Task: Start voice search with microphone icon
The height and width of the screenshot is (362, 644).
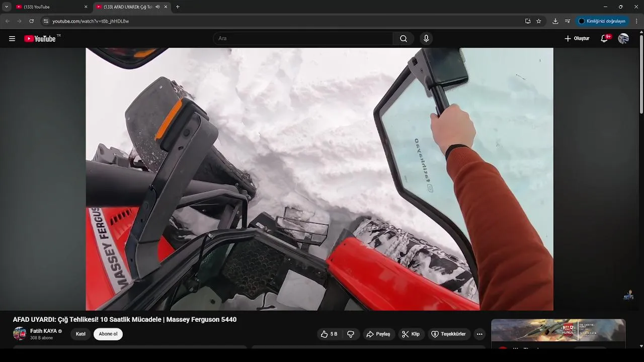Action: 426,39
